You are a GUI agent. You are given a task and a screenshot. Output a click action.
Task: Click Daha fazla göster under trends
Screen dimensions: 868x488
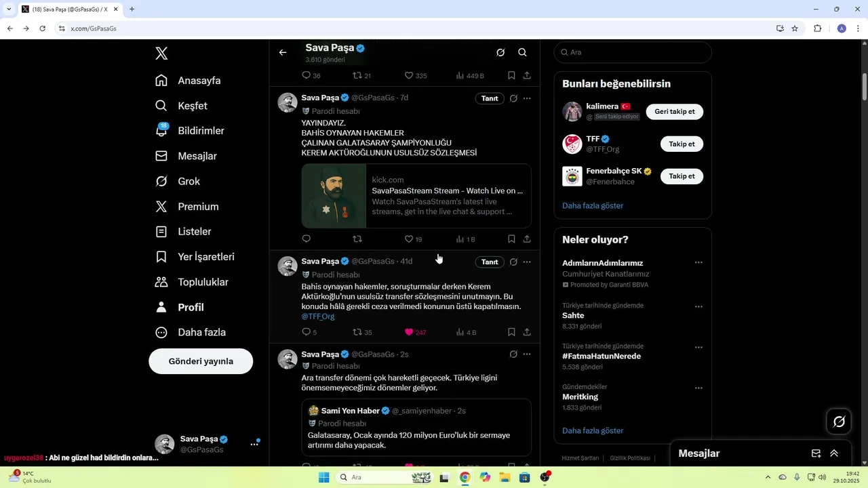pyautogui.click(x=593, y=430)
